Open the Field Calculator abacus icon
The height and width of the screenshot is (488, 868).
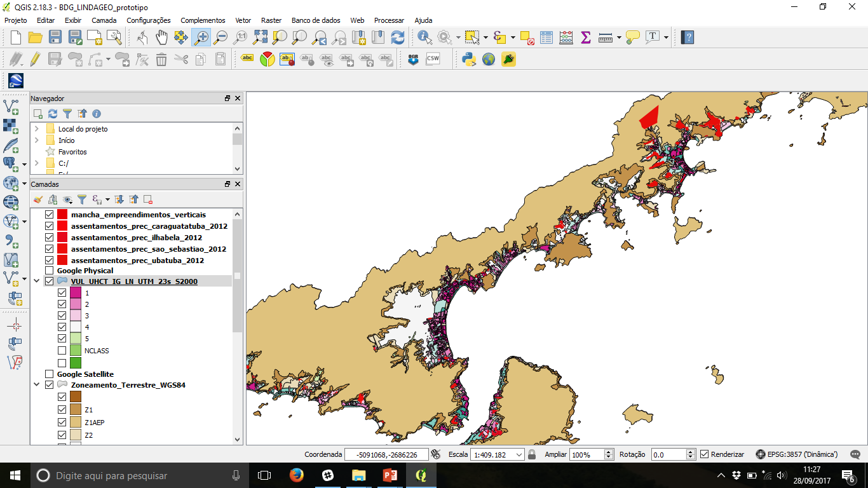[566, 37]
